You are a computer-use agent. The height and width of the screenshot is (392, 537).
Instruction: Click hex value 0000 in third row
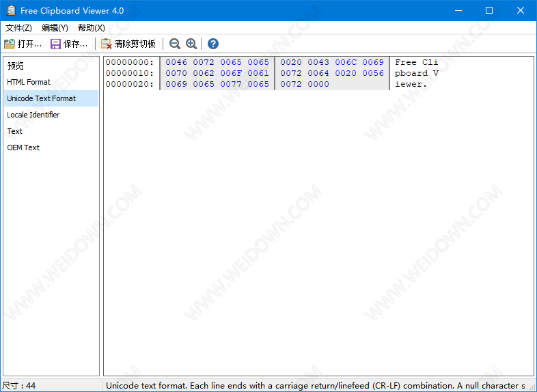[x=318, y=84]
